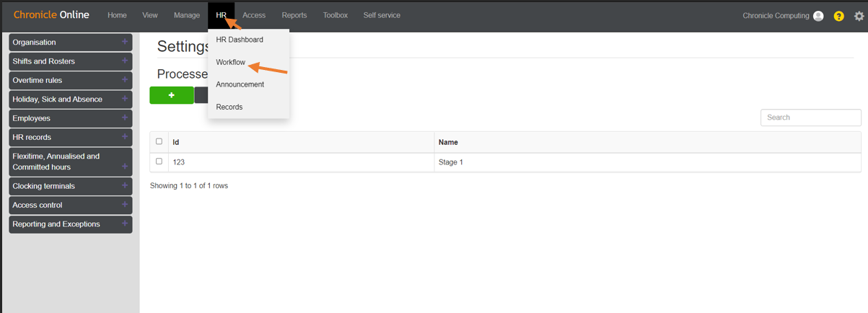Expand the Clocking terminals plus icon

pyautogui.click(x=125, y=185)
